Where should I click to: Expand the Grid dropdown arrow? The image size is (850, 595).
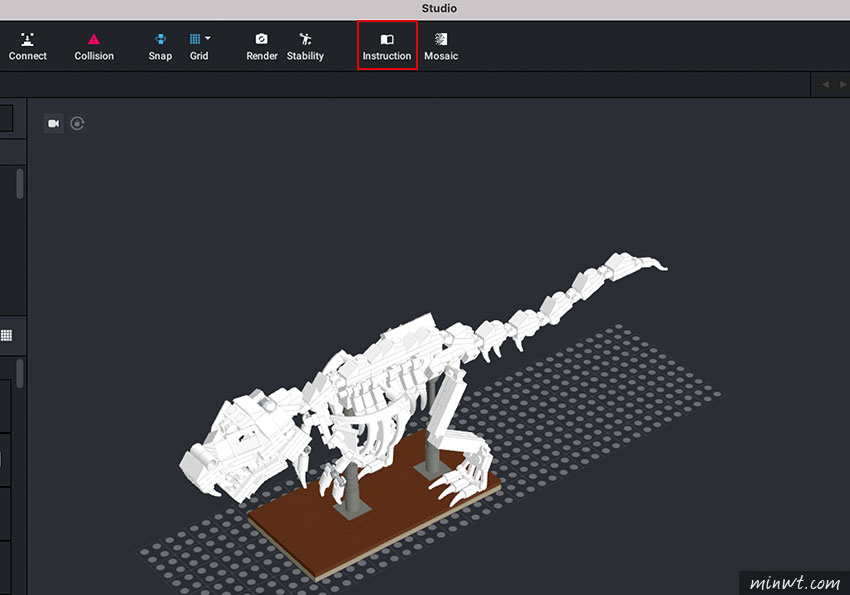point(208,38)
